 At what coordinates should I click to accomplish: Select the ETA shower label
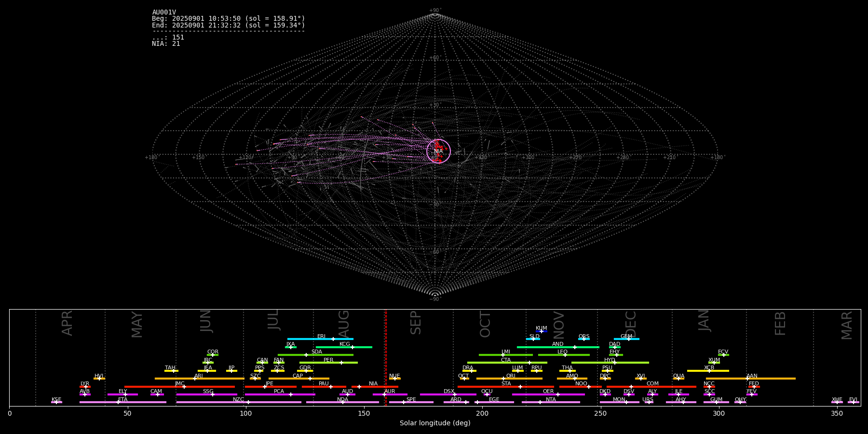(x=123, y=399)
